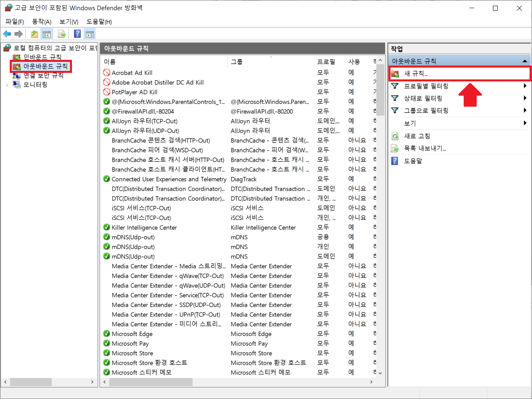This screenshot has height=399, width=532.
Task: Click the firewall icon at the tree root node
Action: (x=7, y=48)
